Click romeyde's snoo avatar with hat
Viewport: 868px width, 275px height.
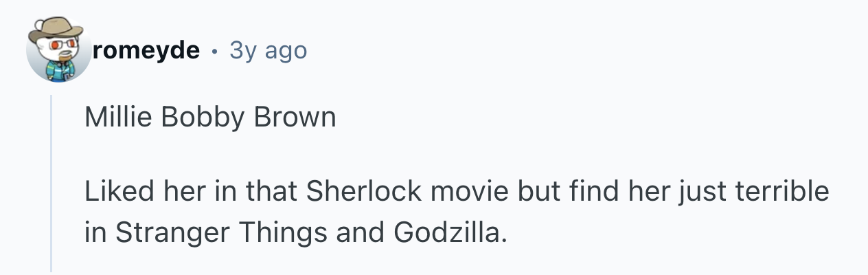pyautogui.click(x=58, y=51)
